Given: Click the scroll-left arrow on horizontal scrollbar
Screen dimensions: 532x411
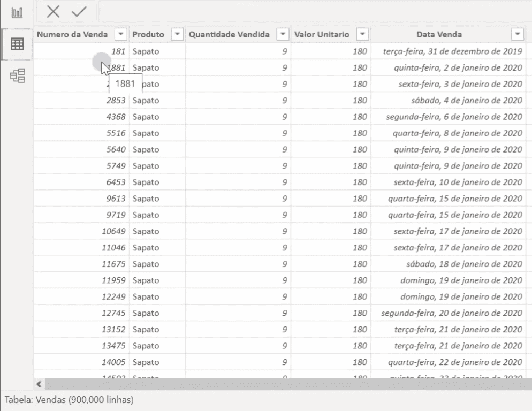Looking at the screenshot, I should [x=39, y=384].
